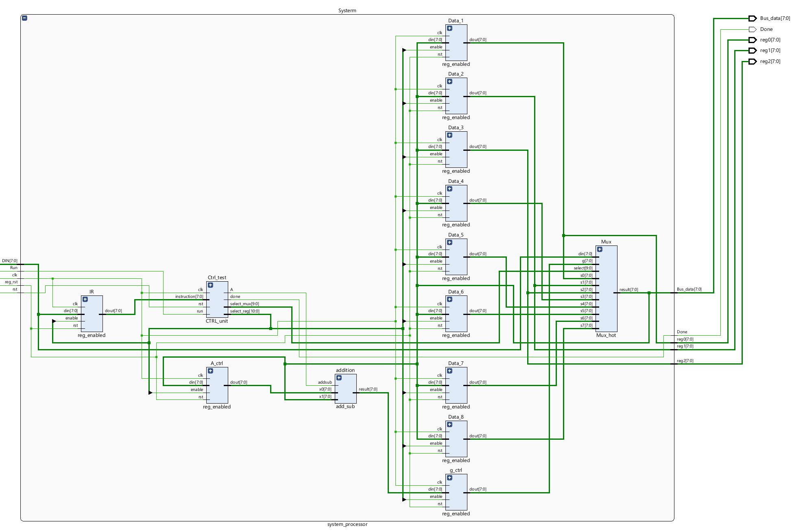Expand the addition add_sub block
Screen dimensions: 792x532
coord(339,378)
